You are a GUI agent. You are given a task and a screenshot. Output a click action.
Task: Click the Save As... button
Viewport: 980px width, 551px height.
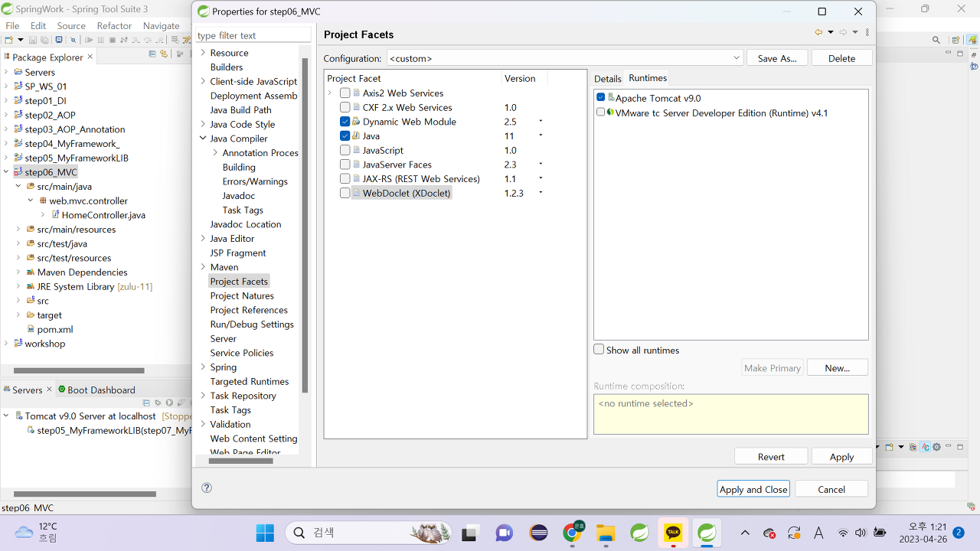tap(777, 58)
